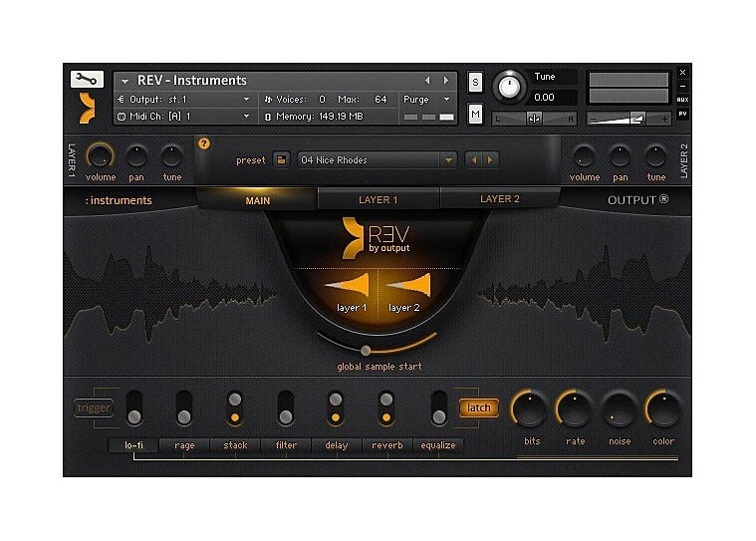Click Layer 2 pan knob
The height and width of the screenshot is (541, 756).
pyautogui.click(x=620, y=156)
